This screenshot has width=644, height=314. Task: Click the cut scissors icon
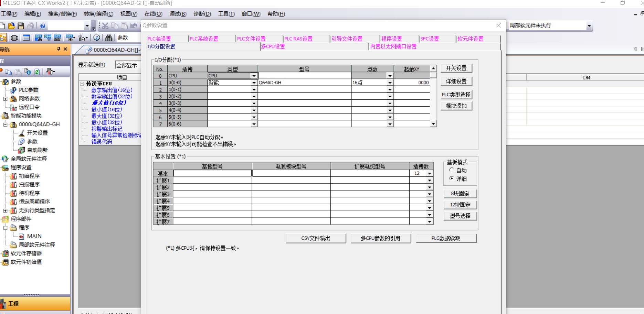pos(105,26)
